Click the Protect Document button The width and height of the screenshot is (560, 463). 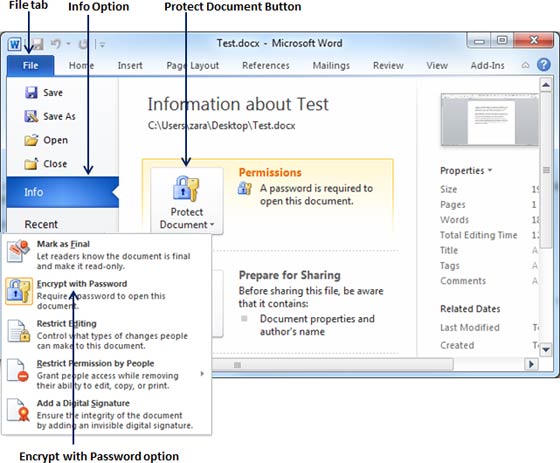click(x=187, y=201)
